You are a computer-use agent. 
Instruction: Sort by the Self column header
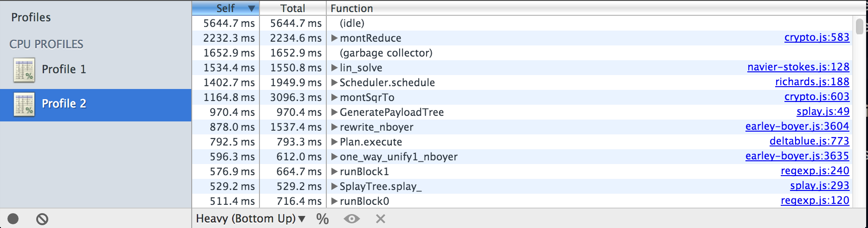click(226, 8)
